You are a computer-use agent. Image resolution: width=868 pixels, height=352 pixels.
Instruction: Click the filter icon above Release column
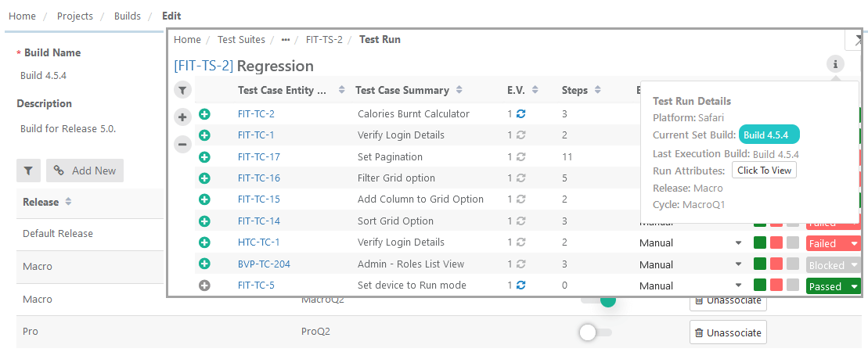pos(28,170)
